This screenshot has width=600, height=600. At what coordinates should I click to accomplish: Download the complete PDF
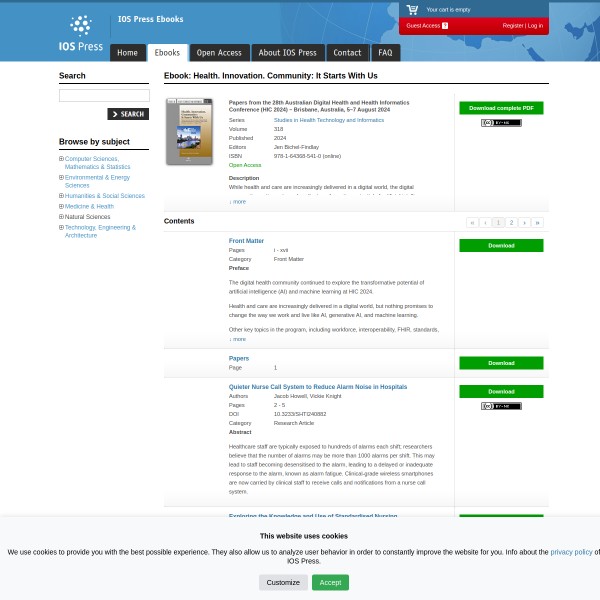click(501, 108)
